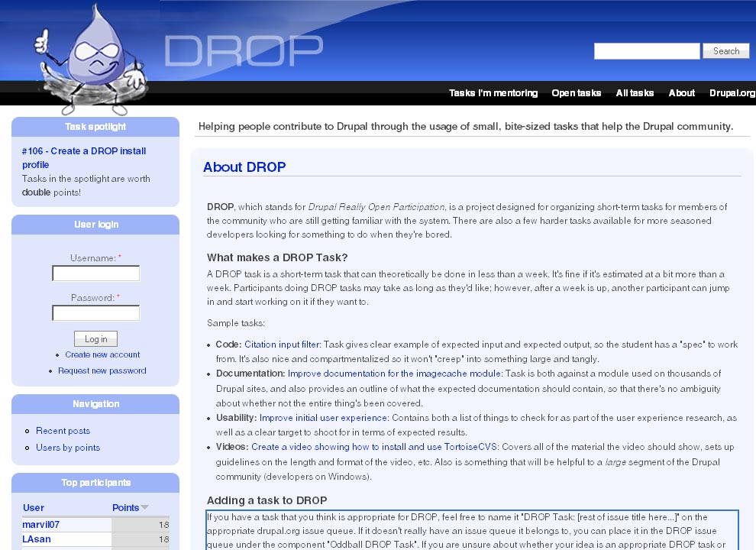Click the Username input field
Image resolution: width=756 pixels, height=550 pixels.
(95, 273)
